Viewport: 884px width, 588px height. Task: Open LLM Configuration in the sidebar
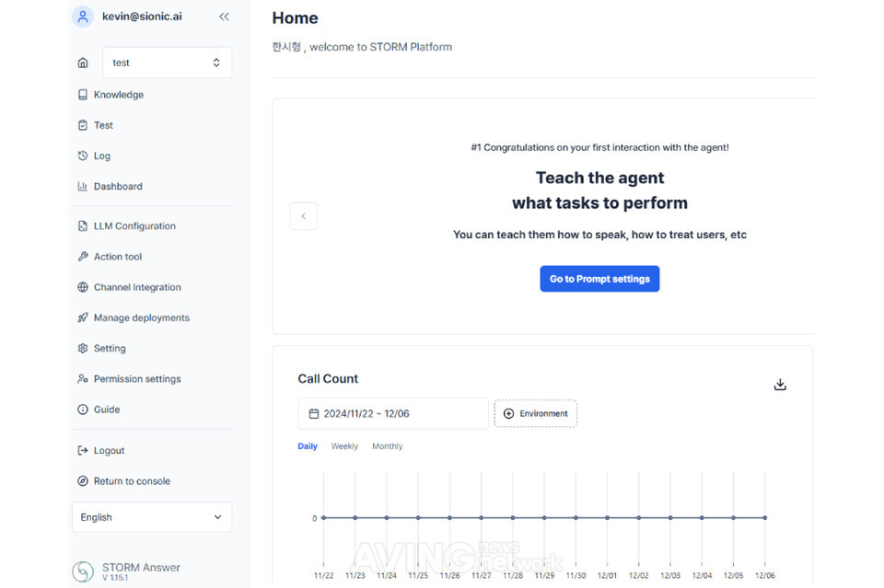click(134, 226)
